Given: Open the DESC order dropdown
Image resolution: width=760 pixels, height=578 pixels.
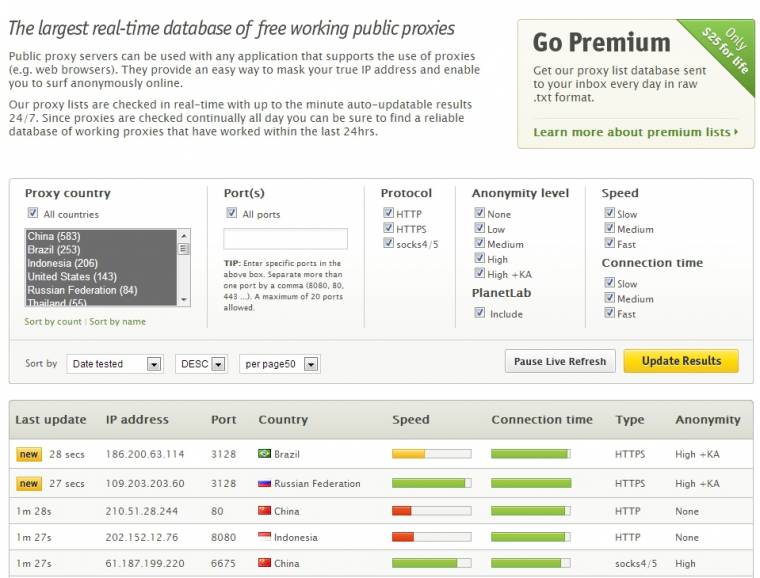Looking at the screenshot, I should 201,364.
